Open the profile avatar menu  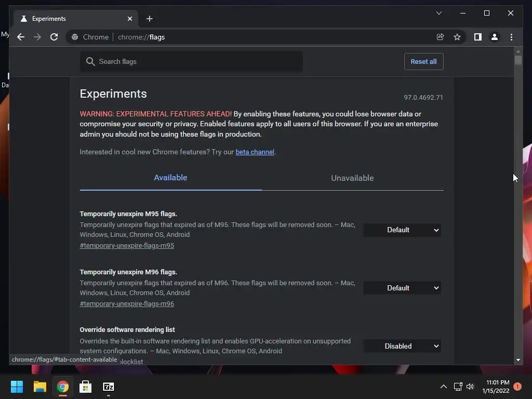point(495,37)
